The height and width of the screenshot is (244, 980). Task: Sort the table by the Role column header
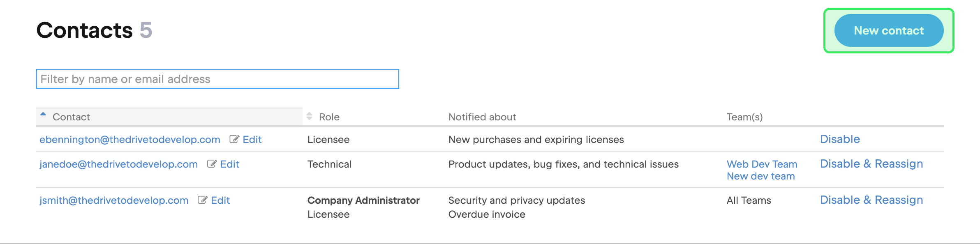(329, 117)
